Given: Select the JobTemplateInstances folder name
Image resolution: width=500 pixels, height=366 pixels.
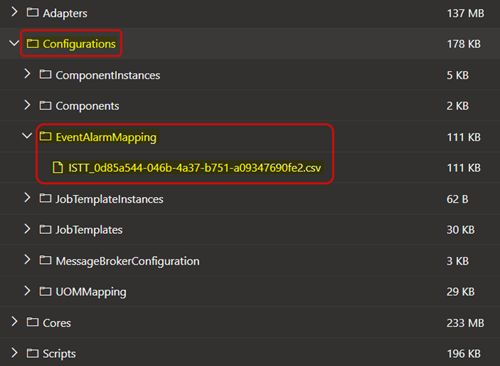Looking at the screenshot, I should click(109, 199).
